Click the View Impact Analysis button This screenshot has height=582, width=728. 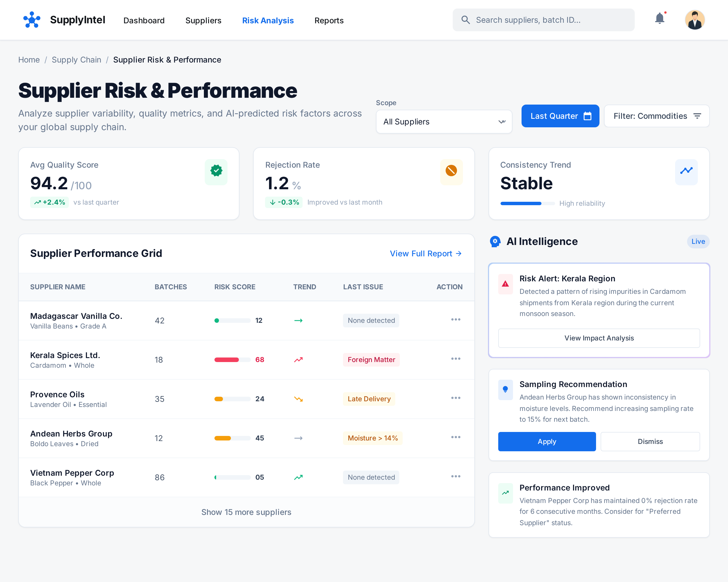(599, 338)
